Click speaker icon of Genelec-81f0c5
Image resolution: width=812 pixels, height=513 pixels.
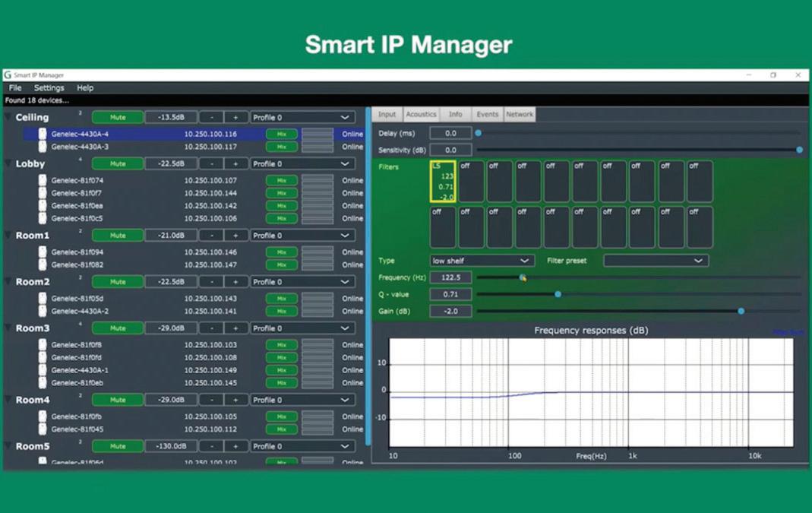[43, 218]
